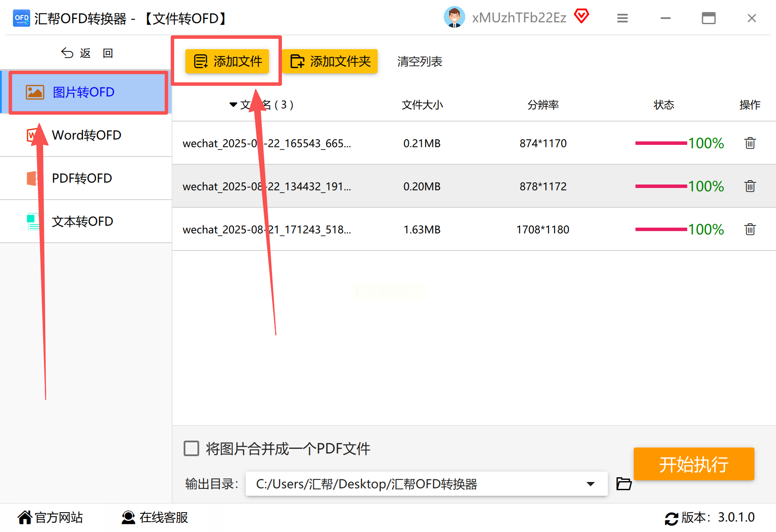776x532 pixels.
Task: Click 添加文件夹 button
Action: [x=330, y=61]
